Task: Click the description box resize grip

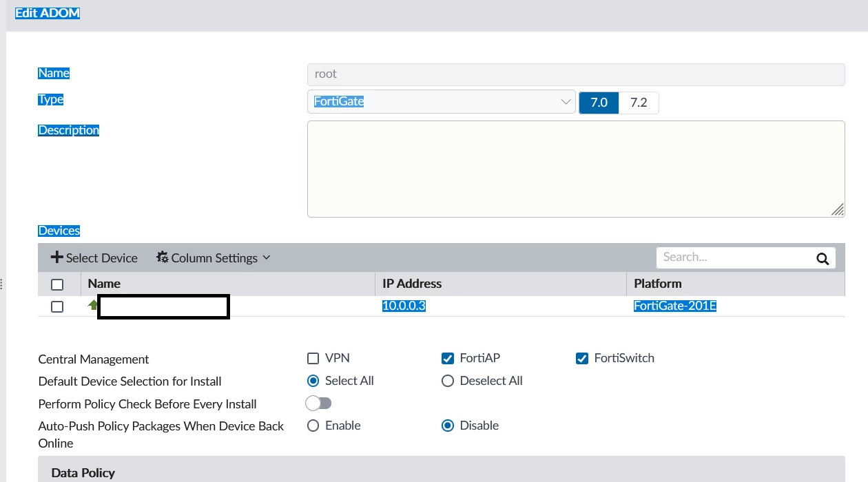Action: coord(838,210)
